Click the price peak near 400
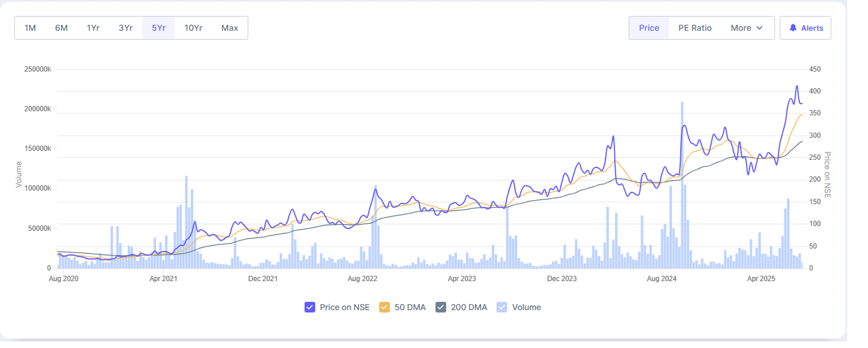Image resolution: width=868 pixels, height=348 pixels. point(796,87)
